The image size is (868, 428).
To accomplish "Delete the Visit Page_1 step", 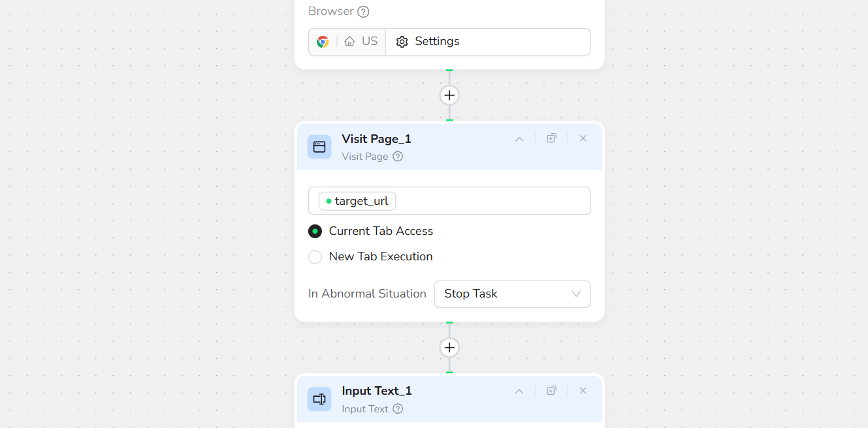I will [583, 138].
